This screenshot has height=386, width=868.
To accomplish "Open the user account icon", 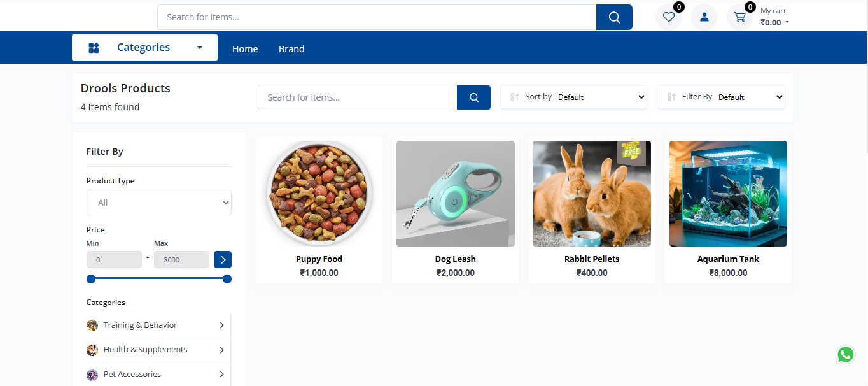I will click(704, 17).
